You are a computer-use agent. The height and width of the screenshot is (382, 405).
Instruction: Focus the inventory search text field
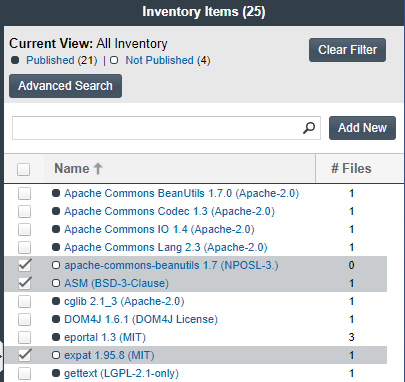tap(157, 128)
